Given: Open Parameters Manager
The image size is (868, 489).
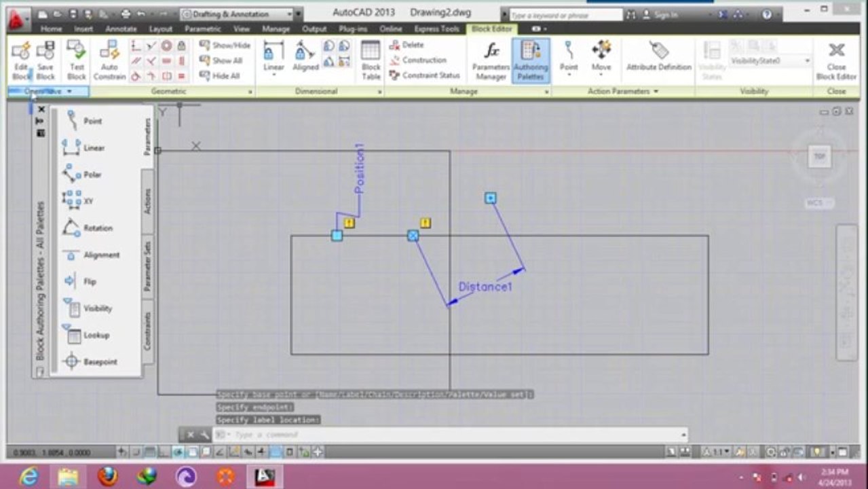Looking at the screenshot, I should tap(491, 60).
